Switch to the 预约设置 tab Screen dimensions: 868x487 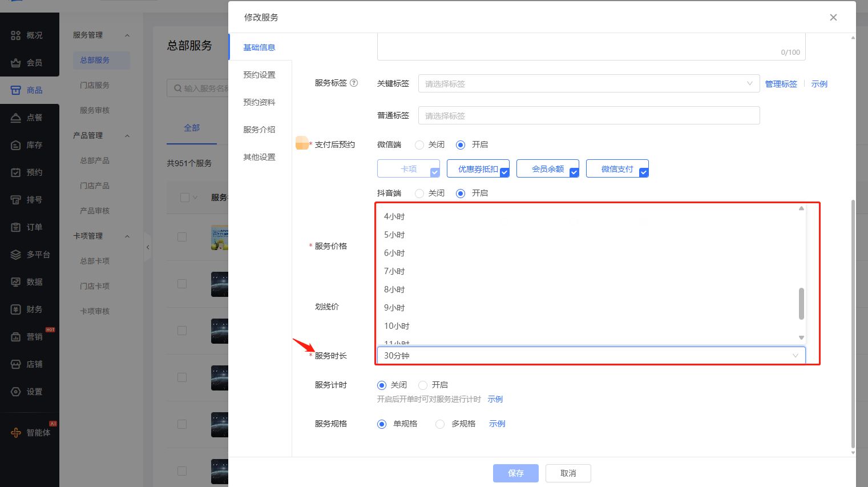tap(259, 75)
